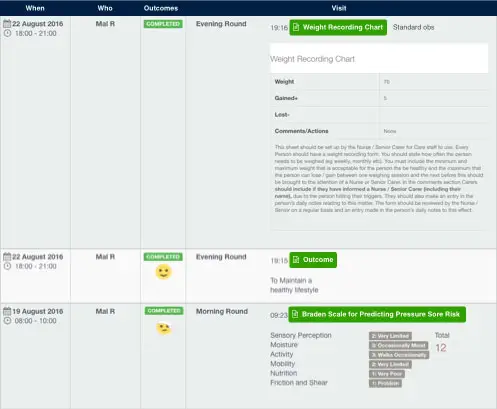Select the Visit column header
This screenshot has width=497, height=409.
click(339, 8)
